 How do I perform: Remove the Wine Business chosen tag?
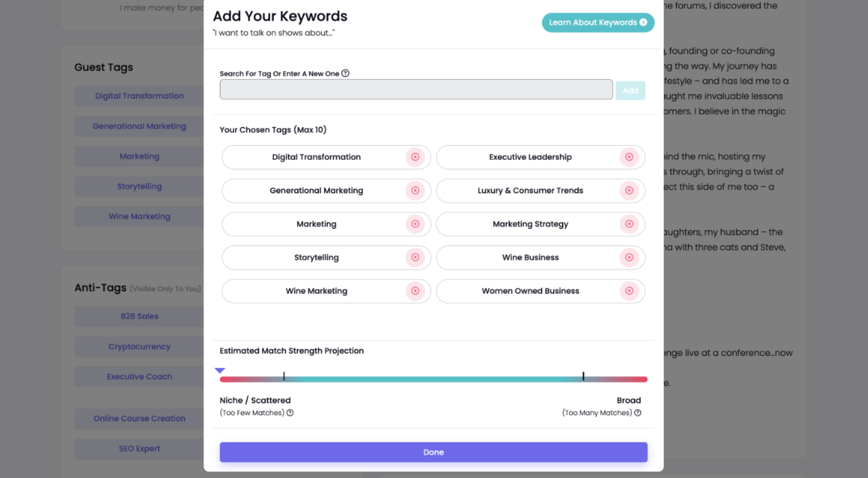629,257
